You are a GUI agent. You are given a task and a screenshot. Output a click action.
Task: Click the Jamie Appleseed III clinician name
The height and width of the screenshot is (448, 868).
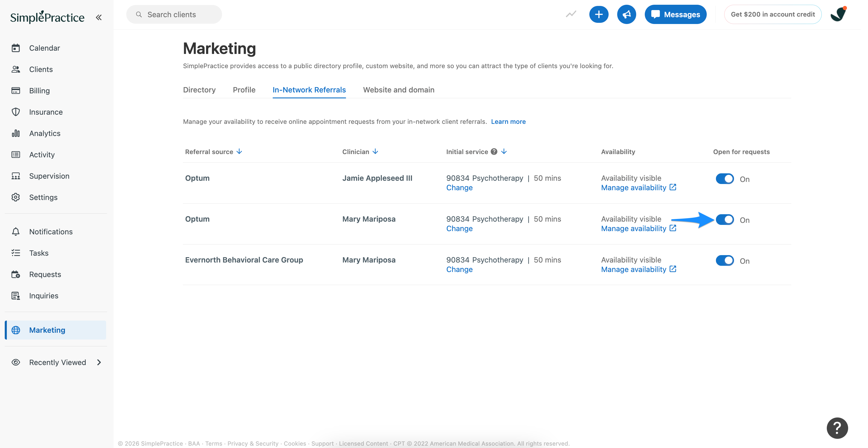click(377, 178)
